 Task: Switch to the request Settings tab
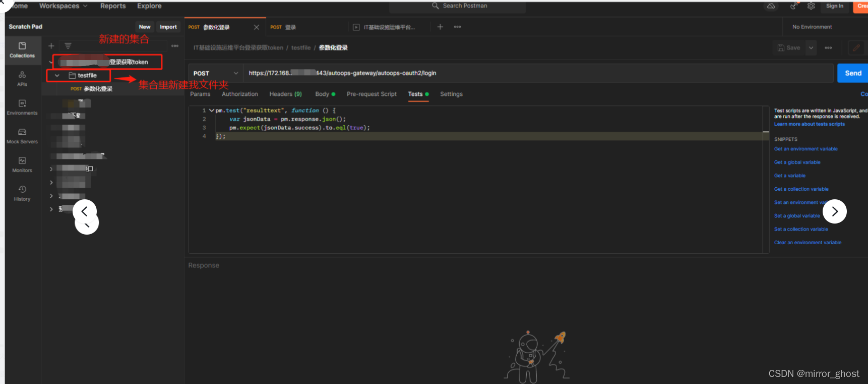(x=451, y=94)
